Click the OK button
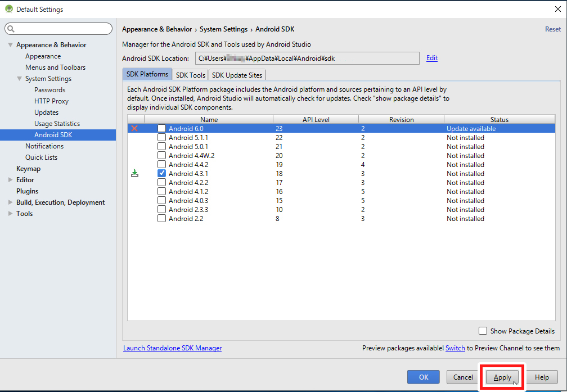This screenshot has width=567, height=392. coord(424,377)
